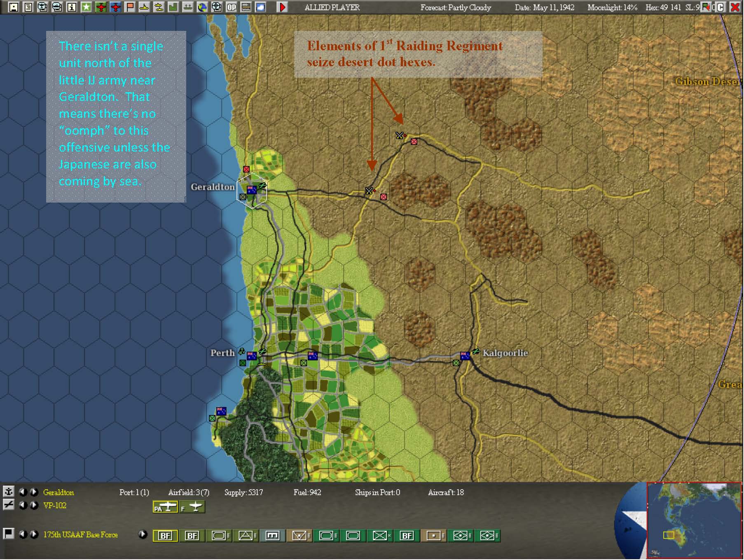Viewport: 744px width, 560px height.
Task: Click the two yellow ships icon
Action: 159,7
